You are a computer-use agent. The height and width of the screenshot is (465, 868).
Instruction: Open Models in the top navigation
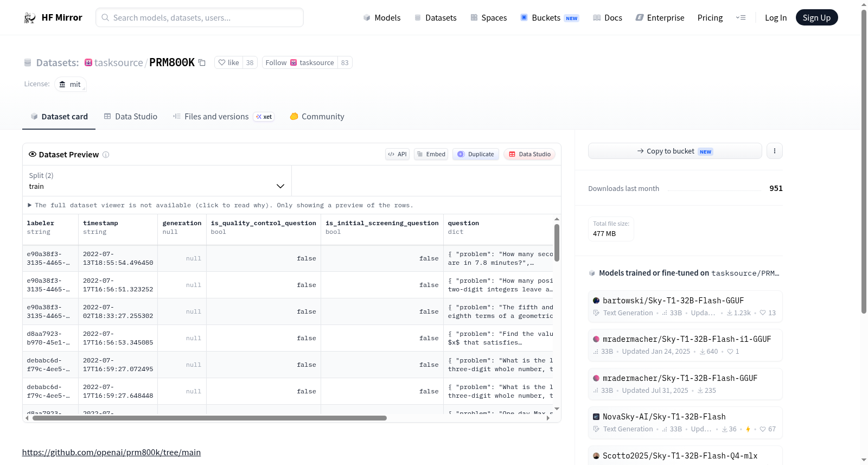point(382,18)
